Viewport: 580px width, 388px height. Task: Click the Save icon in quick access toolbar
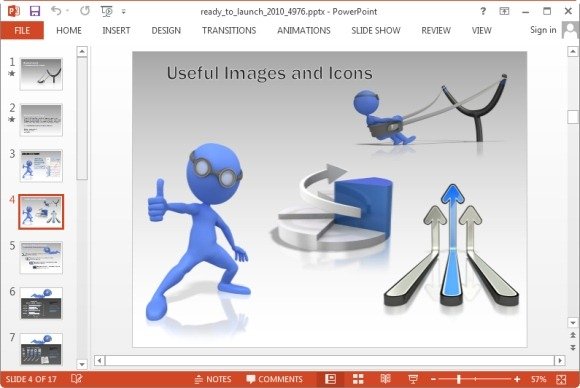pos(35,11)
